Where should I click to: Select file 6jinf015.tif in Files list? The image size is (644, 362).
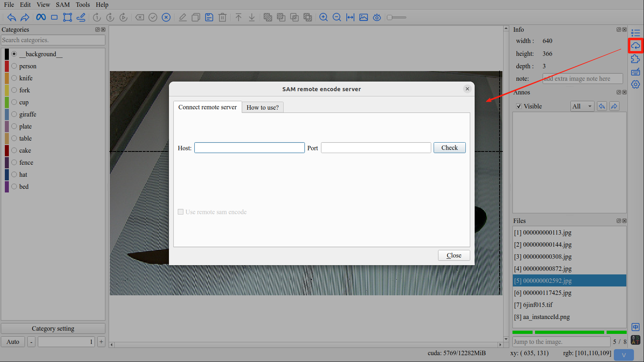coord(570,305)
